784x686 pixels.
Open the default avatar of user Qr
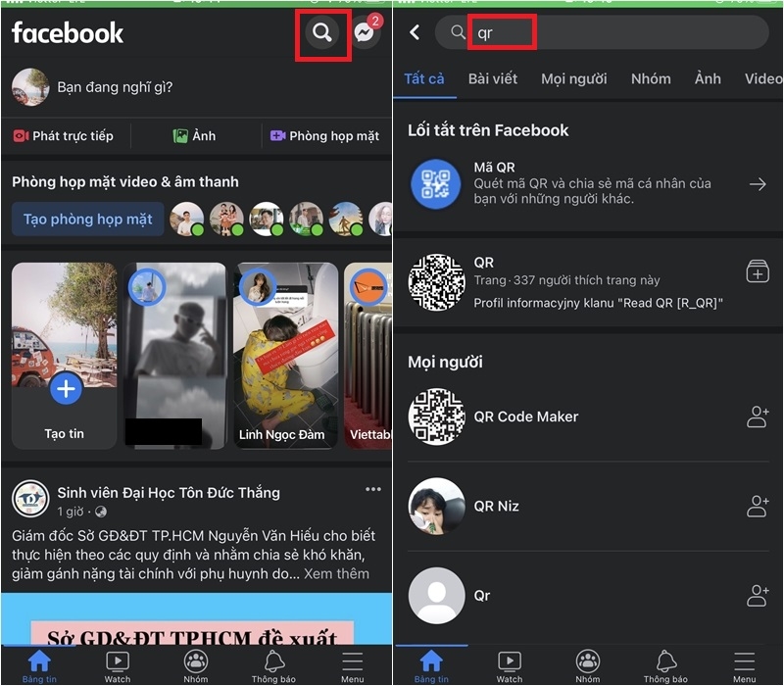pyautogui.click(x=436, y=596)
